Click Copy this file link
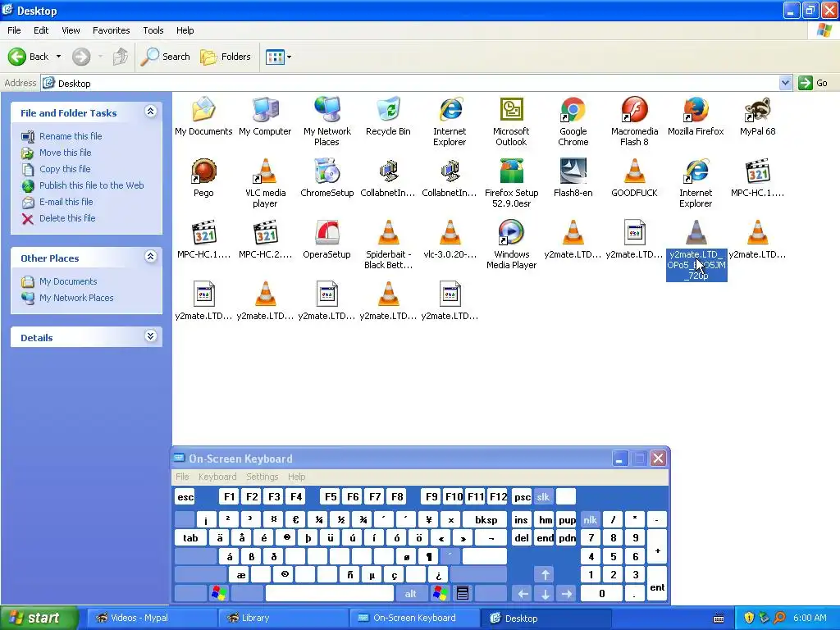 point(65,169)
